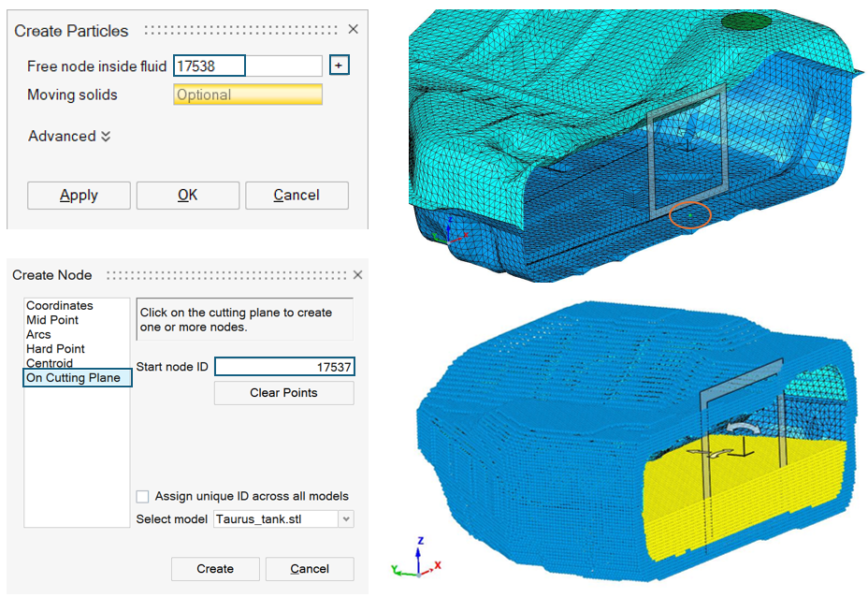Image resolution: width=868 pixels, height=598 pixels.
Task: Select Mid Point node creation method
Action: (52, 320)
